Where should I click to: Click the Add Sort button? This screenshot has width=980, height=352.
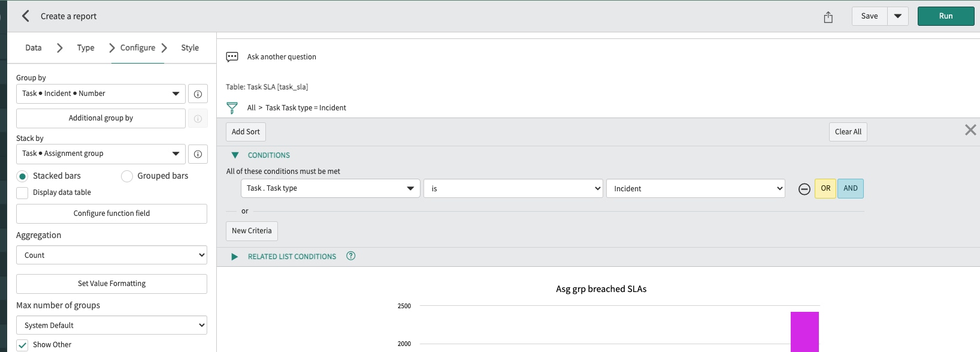point(246,132)
